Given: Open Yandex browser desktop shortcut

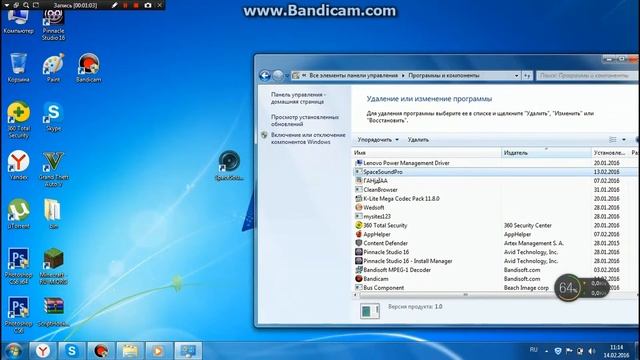Looking at the screenshot, I should 18,165.
